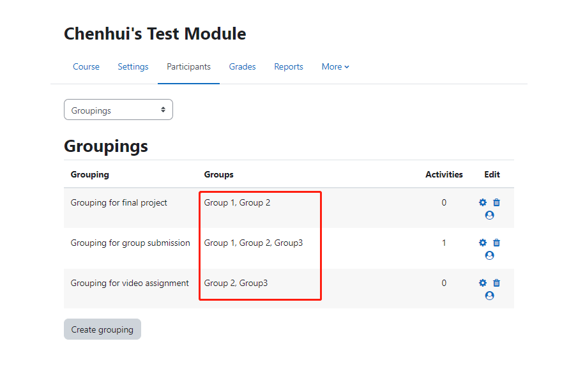Switch to the Participants tab
578x392 pixels.
click(x=188, y=67)
